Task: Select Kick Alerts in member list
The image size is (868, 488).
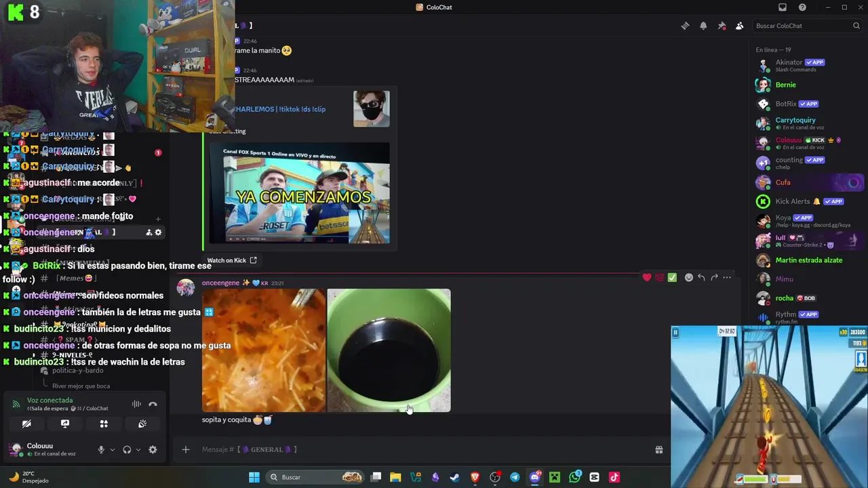Action: point(807,201)
